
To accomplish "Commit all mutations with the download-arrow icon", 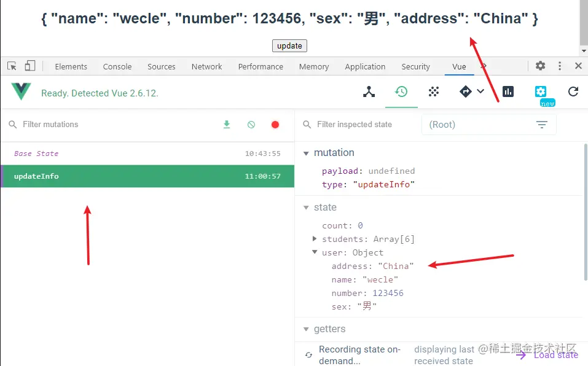I will pyautogui.click(x=227, y=125).
